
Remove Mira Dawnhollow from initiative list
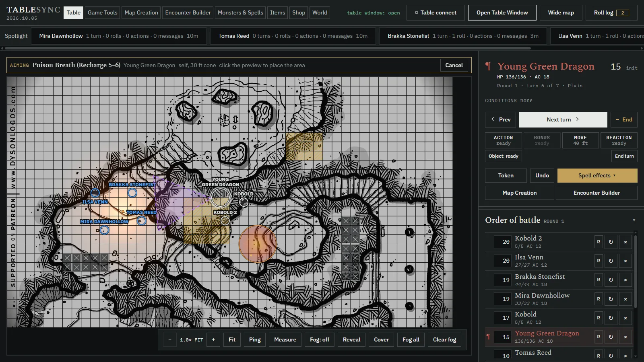click(625, 299)
